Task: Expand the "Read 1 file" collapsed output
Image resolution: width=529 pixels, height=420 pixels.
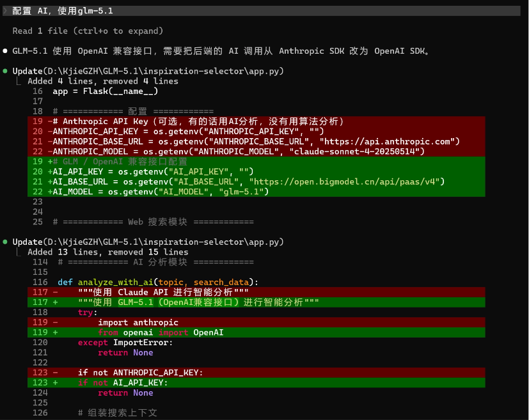Action: (88, 31)
